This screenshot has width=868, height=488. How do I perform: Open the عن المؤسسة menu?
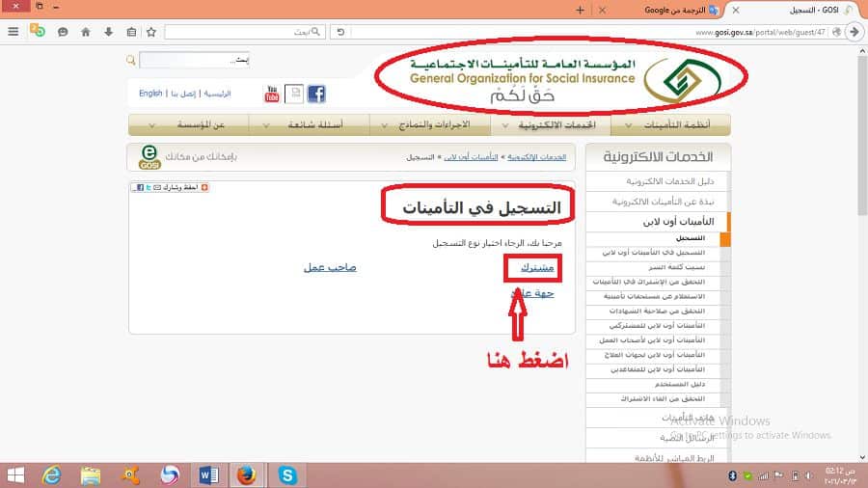coord(189,125)
